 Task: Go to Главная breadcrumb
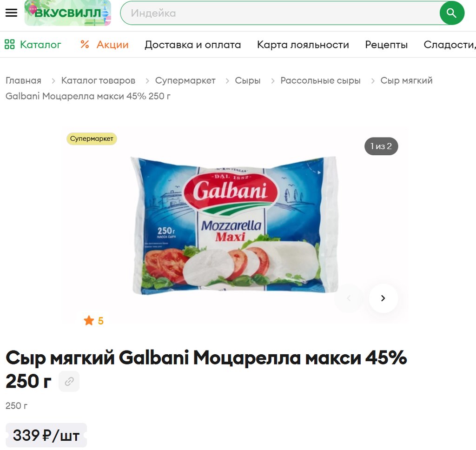[23, 80]
